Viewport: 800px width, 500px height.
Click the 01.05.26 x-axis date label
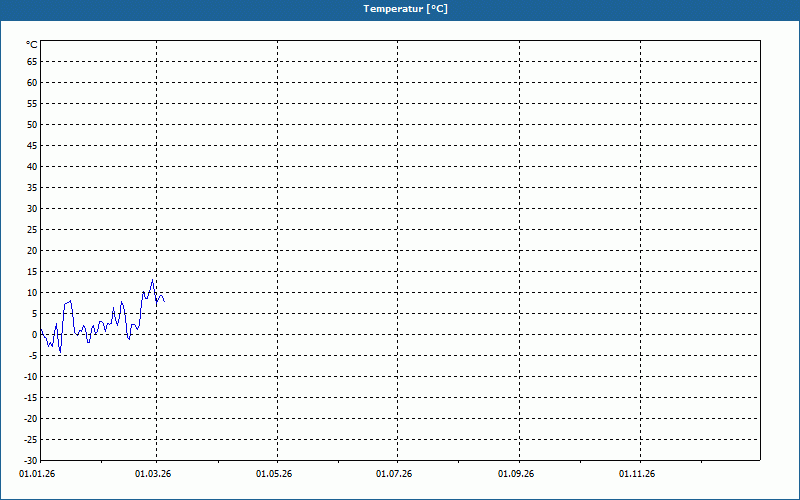tap(274, 473)
